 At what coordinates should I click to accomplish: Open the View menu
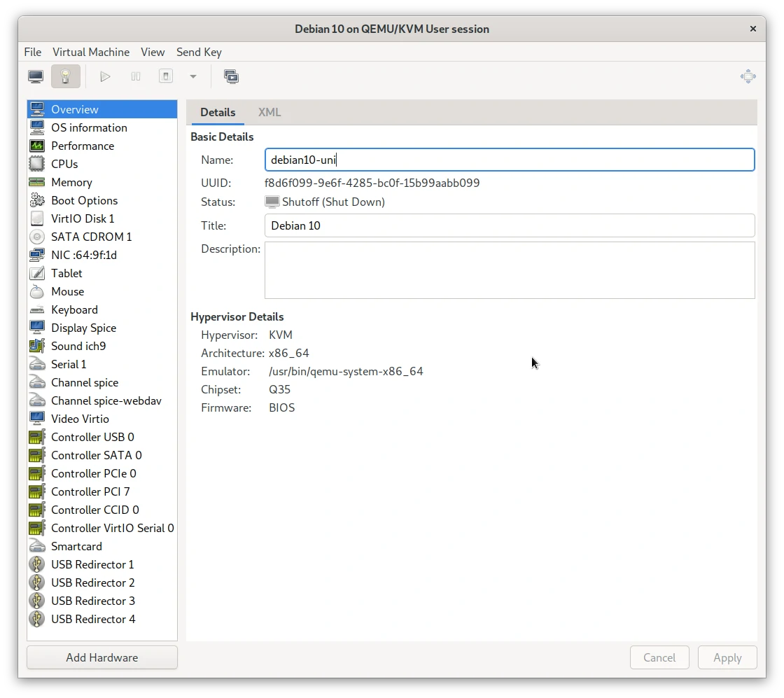coord(153,52)
